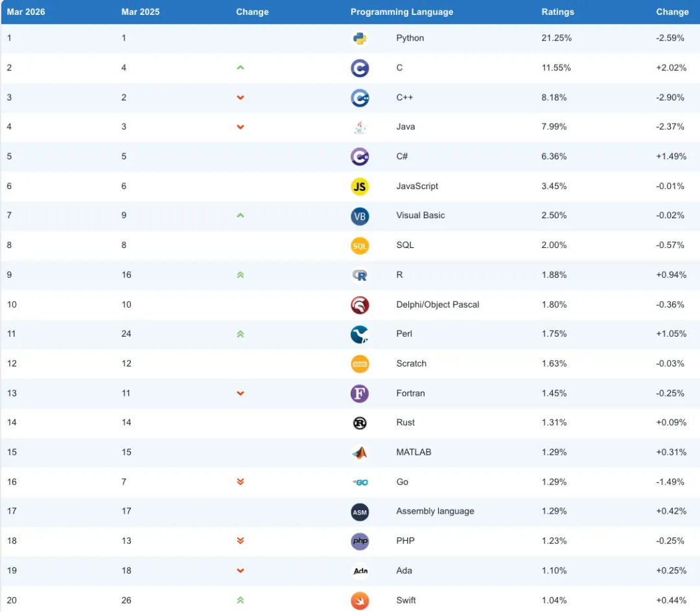Viewport: 700px width, 612px height.
Task: Click the Swift bird logo icon
Action: [360, 600]
